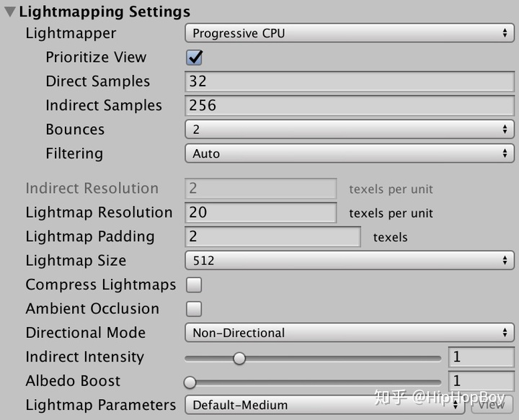Screen dimensions: 519x420
Task: Click the Bounces label
Action: (x=75, y=130)
